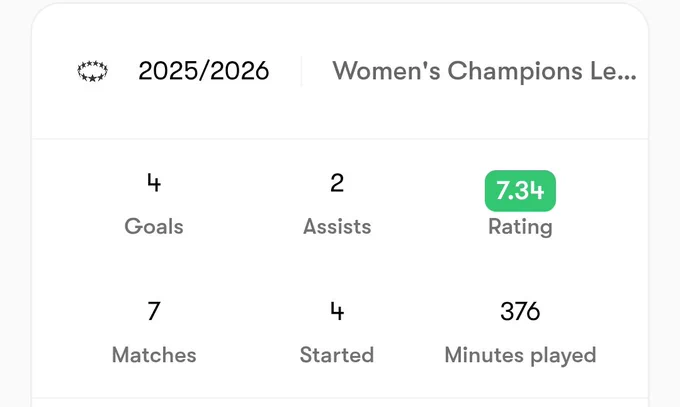
Task: Select the Started label
Action: pyautogui.click(x=337, y=355)
